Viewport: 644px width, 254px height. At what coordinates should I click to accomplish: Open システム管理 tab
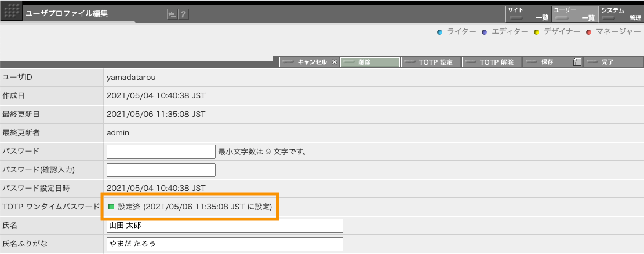[x=621, y=14]
